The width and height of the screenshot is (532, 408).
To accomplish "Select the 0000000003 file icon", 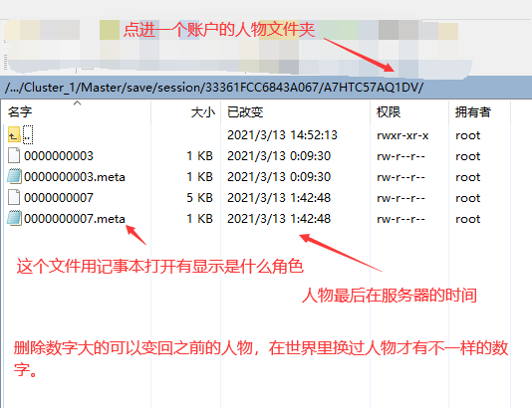I will coord(14,155).
